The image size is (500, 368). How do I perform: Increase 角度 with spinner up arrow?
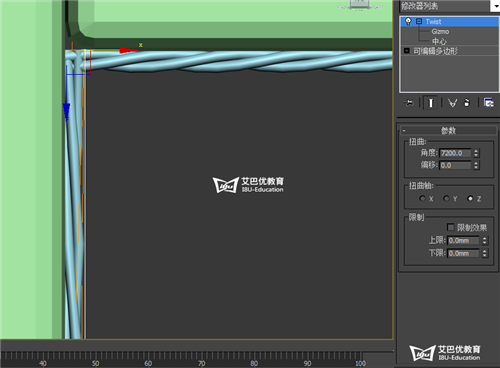[476, 151]
